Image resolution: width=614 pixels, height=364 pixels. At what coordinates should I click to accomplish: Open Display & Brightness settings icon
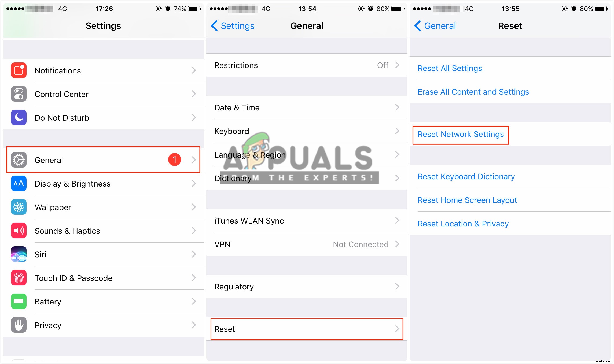click(x=19, y=183)
